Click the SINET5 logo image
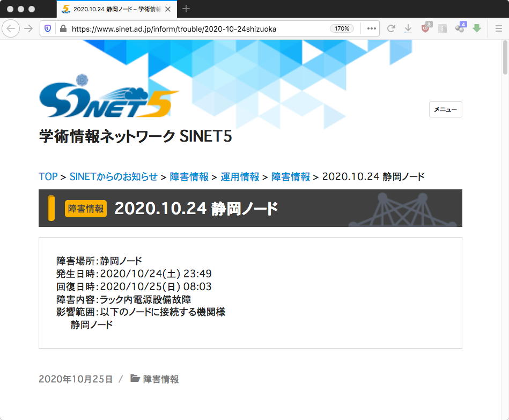 pyautogui.click(x=109, y=97)
